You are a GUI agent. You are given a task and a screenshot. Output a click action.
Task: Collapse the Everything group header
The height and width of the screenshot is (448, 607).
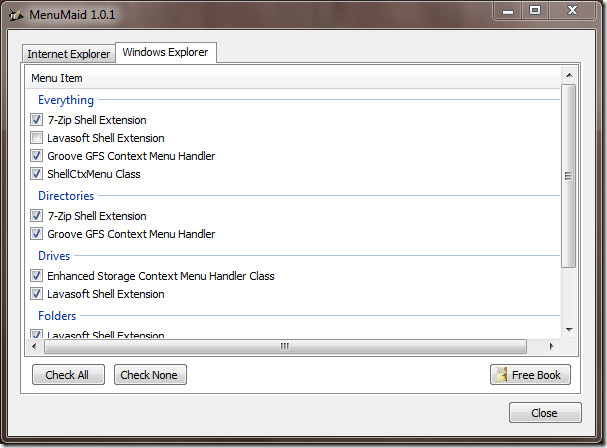[x=66, y=100]
